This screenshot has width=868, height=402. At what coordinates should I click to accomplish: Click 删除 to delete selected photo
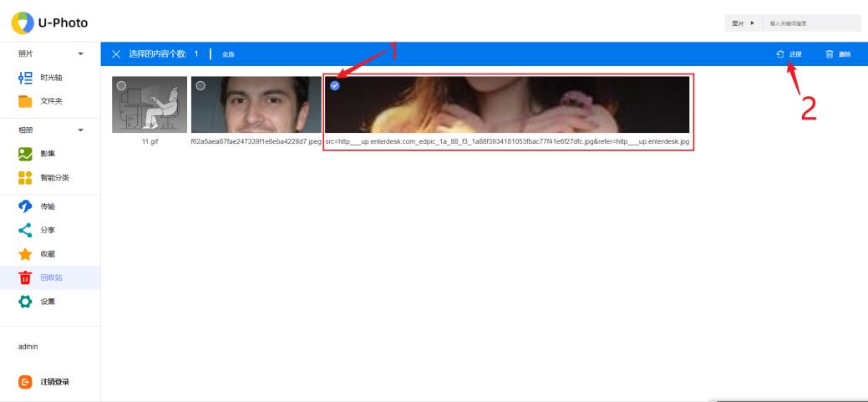coord(837,54)
